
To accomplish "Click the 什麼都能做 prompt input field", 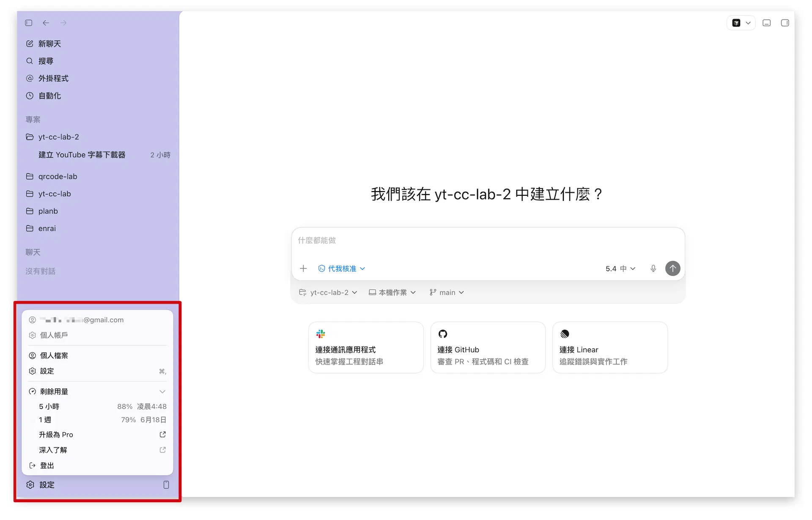I will (488, 241).
